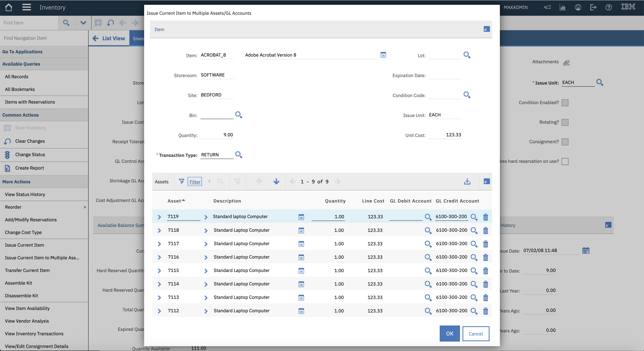The width and height of the screenshot is (644, 351).
Task: Toggle Condition Enabled? checkbox
Action: tap(565, 103)
